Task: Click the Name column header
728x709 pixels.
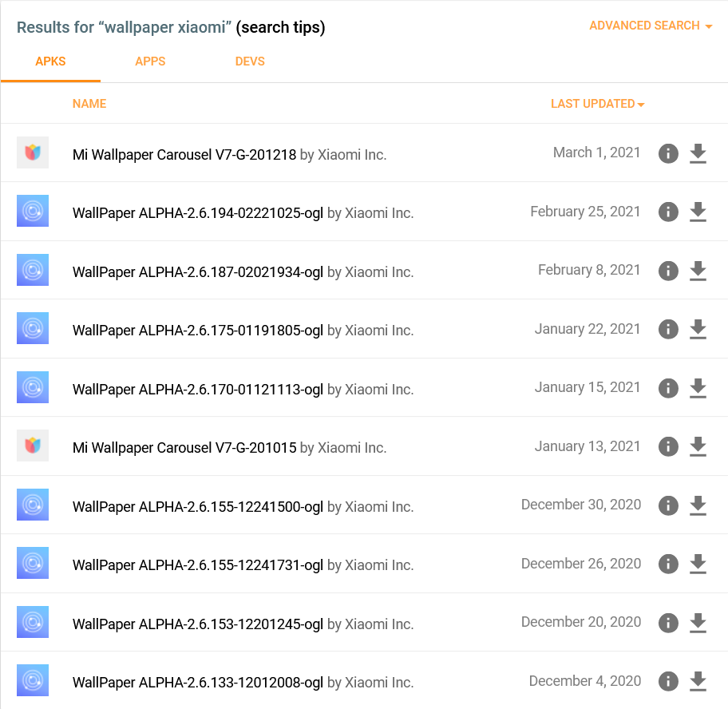Action: click(89, 104)
